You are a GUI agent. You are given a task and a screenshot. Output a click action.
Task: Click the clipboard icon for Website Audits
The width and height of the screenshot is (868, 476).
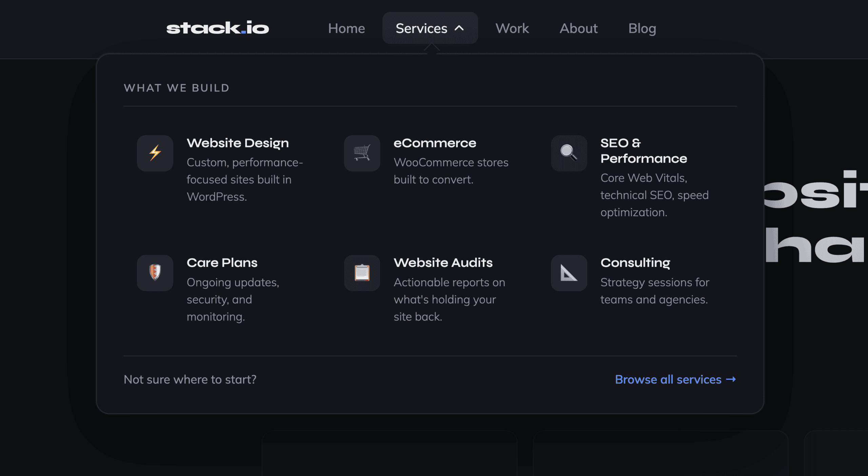pos(362,273)
